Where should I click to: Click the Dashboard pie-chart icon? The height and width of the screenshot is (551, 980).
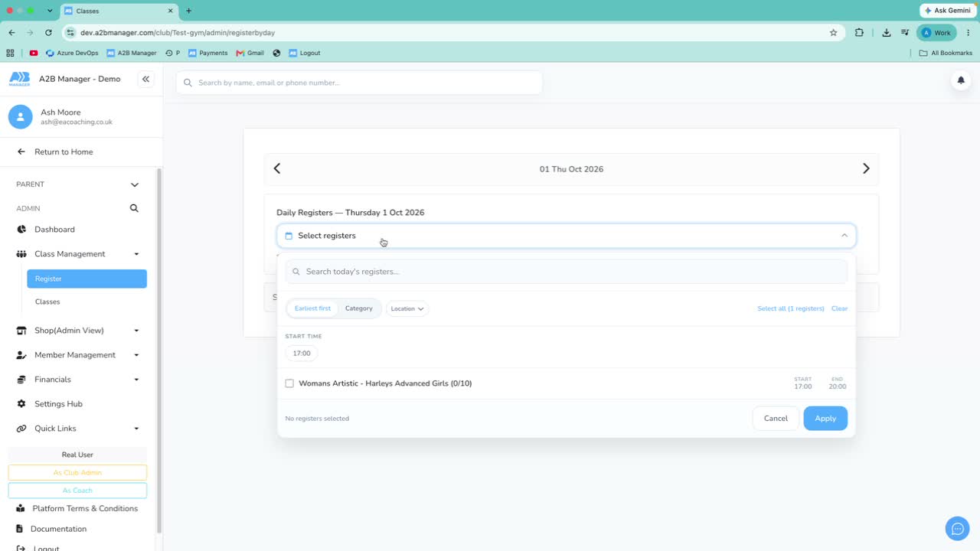pos(21,230)
